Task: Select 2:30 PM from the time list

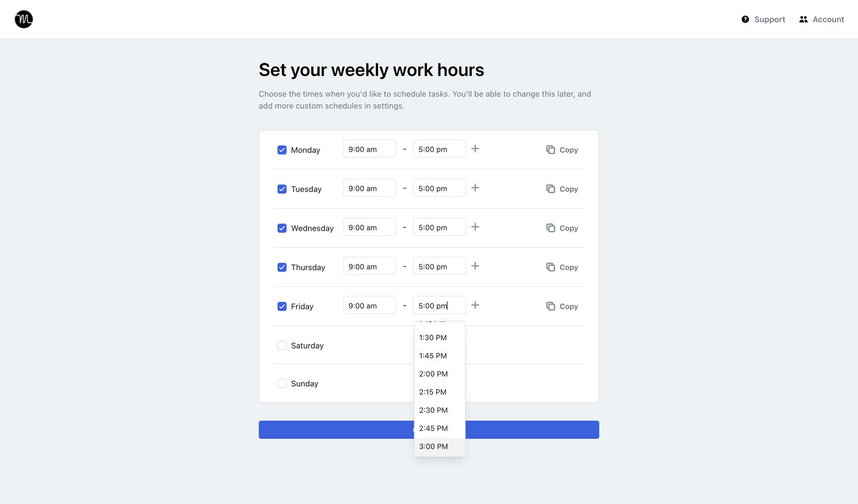Action: coord(433,410)
